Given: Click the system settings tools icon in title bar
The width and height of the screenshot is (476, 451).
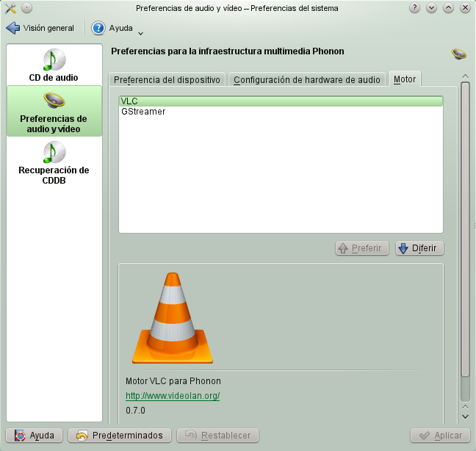Looking at the screenshot, I should pyautogui.click(x=10, y=8).
